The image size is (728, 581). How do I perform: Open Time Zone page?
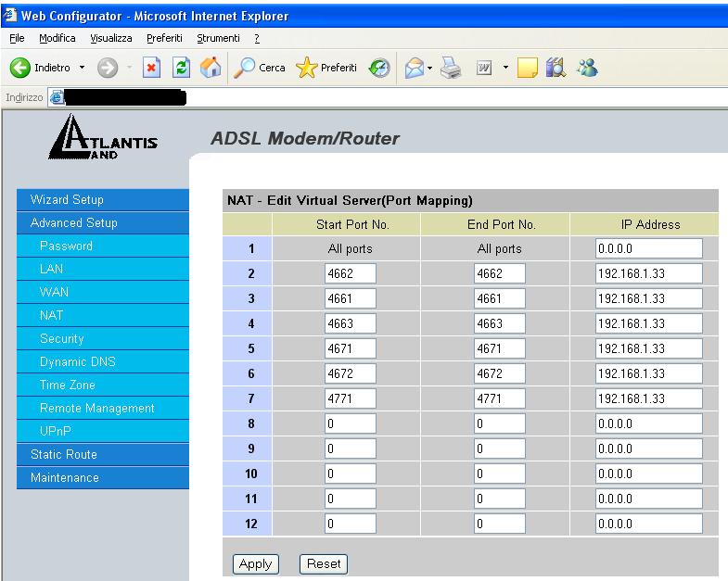click(103, 385)
